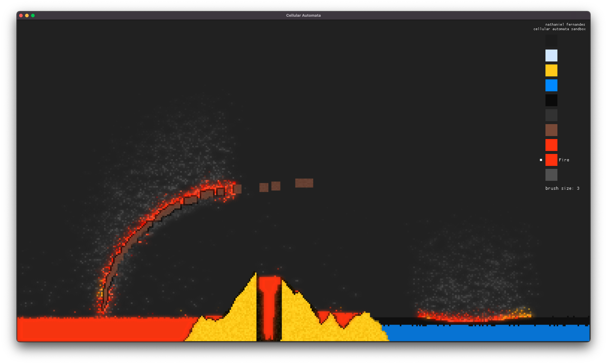The height and width of the screenshot is (364, 607).
Task: Zoom window with green title bar button
Action: tap(33, 16)
